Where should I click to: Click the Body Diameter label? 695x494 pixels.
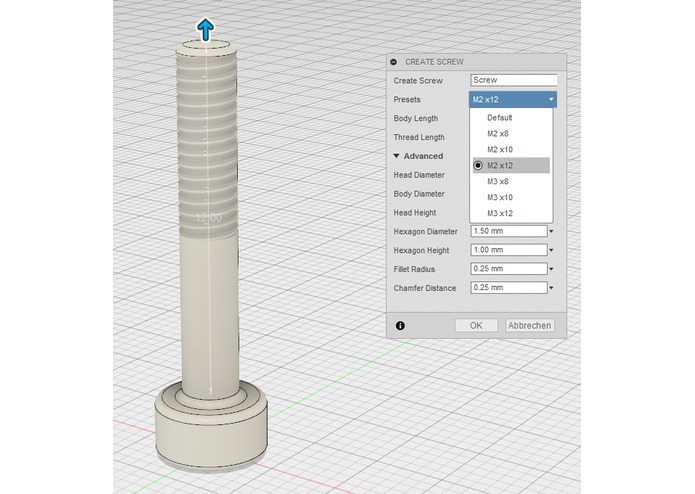point(419,194)
